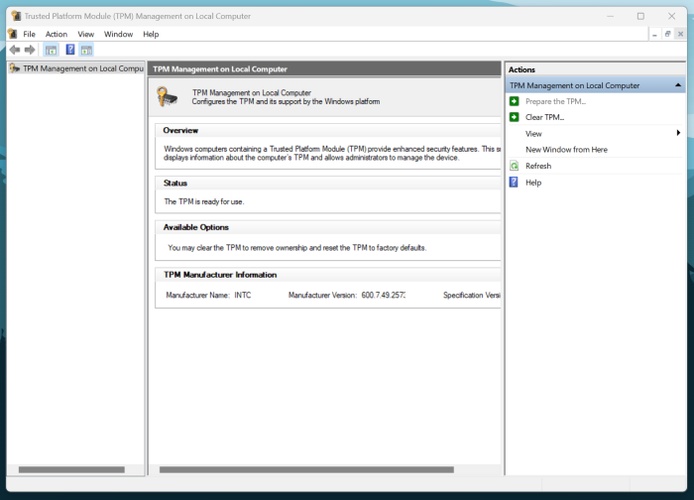Restore the inner MMC child window
694x500 pixels.
tap(667, 34)
